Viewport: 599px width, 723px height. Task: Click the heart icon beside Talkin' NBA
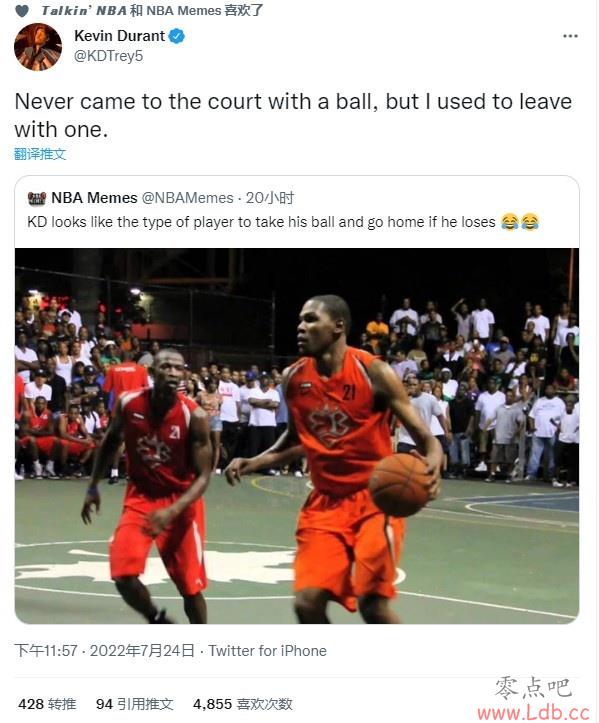[22, 11]
